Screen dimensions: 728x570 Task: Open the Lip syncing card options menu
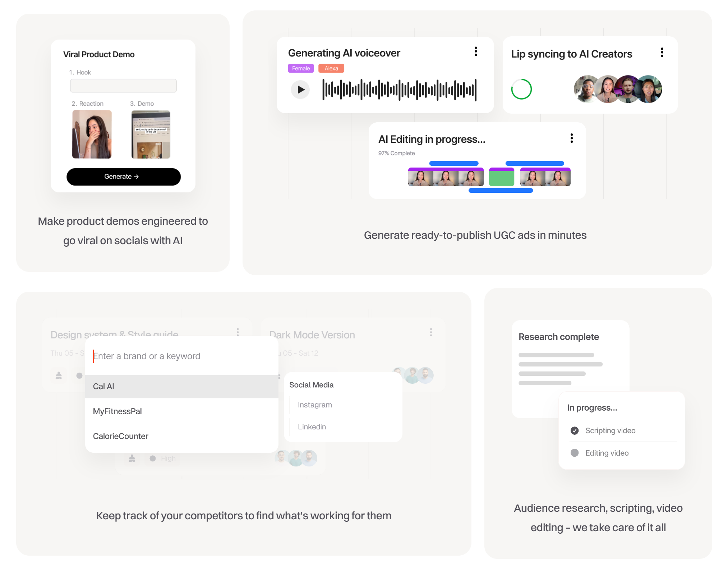[x=662, y=53]
